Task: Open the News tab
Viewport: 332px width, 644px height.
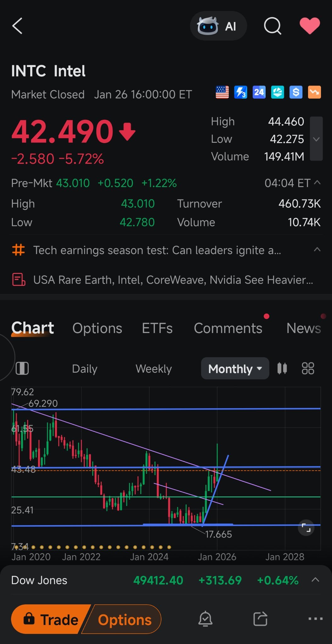Action: pyautogui.click(x=304, y=328)
